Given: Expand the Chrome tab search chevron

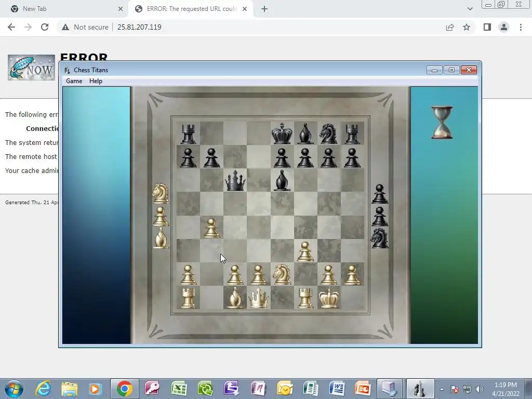Looking at the screenshot, I should (470, 9).
